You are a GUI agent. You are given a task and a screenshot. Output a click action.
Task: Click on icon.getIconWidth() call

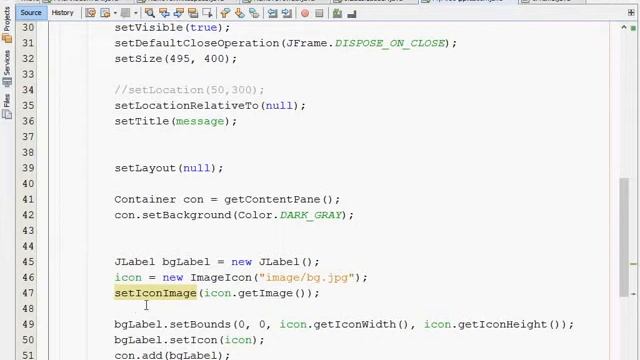point(344,324)
